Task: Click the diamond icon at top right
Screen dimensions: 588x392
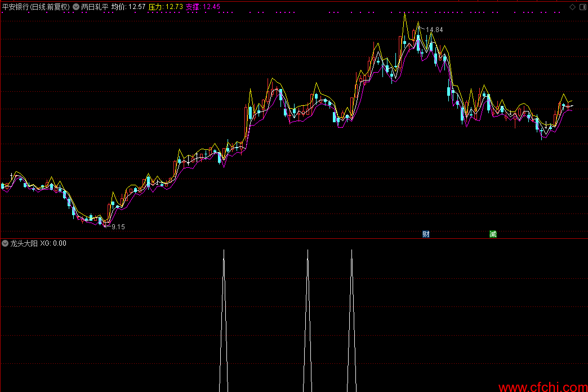Action: click(573, 7)
